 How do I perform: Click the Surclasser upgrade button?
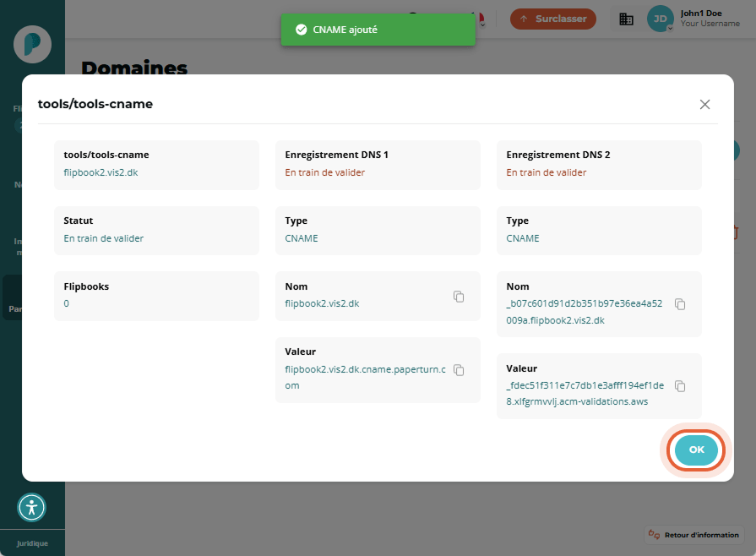pos(553,19)
